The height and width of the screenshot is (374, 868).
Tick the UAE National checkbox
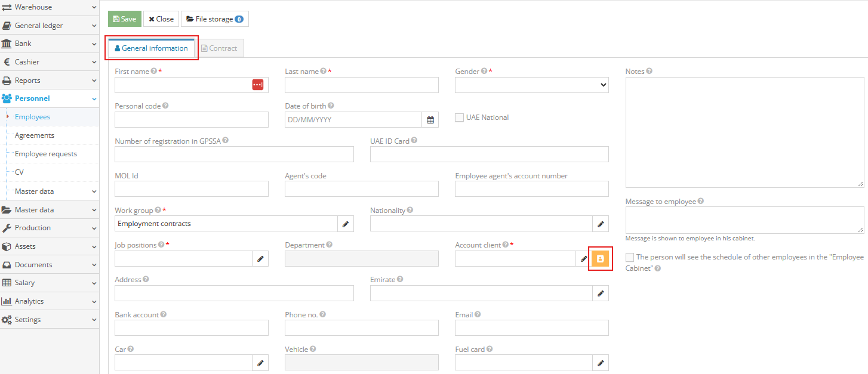tap(459, 118)
